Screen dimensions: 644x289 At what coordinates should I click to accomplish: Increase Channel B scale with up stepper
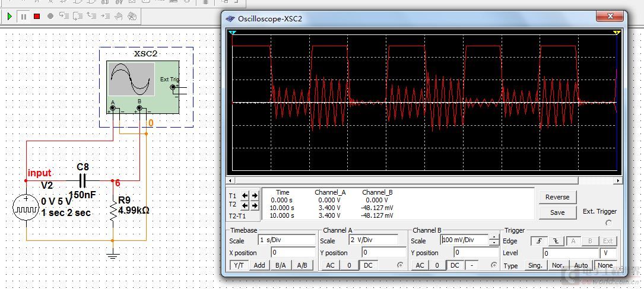(493, 237)
